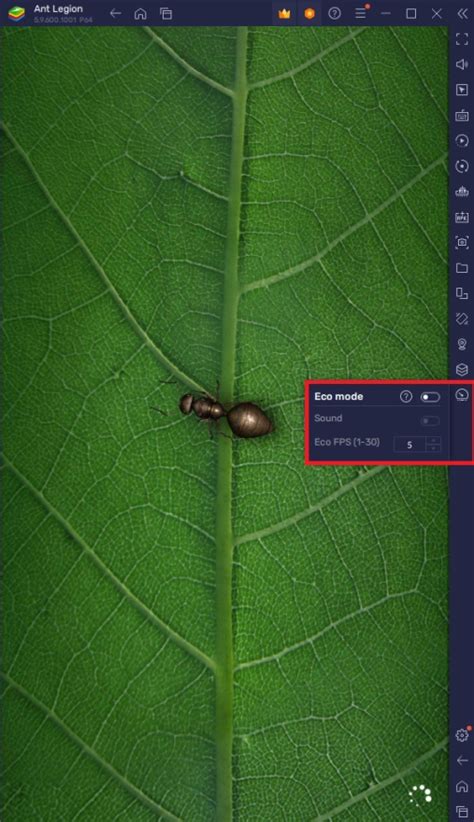Open the help question mark in title bar
This screenshot has width=474, height=822.
coord(335,14)
